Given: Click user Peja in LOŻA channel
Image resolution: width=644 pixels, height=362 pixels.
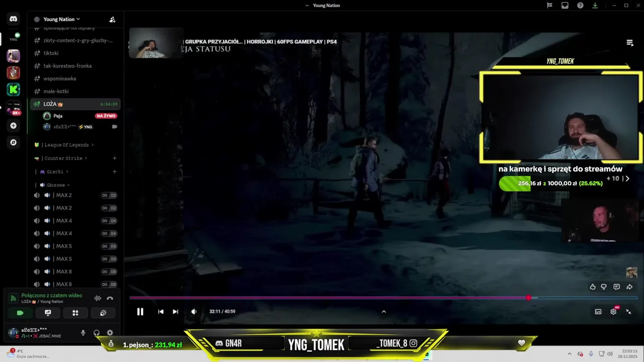Looking at the screenshot, I should click(x=58, y=116).
